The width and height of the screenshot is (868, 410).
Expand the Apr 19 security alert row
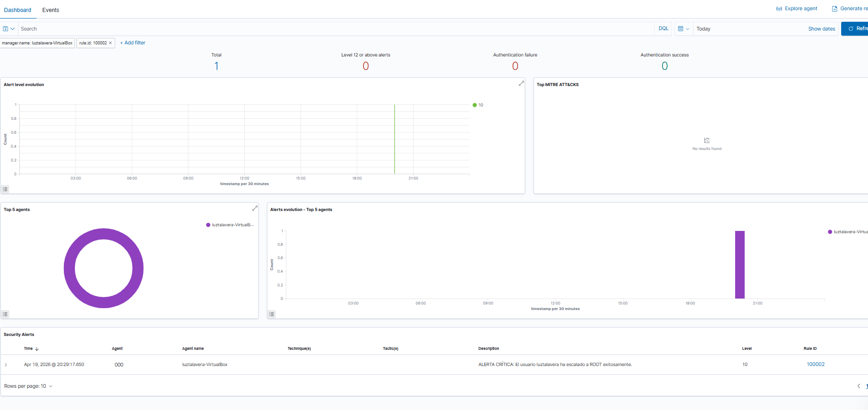6,365
